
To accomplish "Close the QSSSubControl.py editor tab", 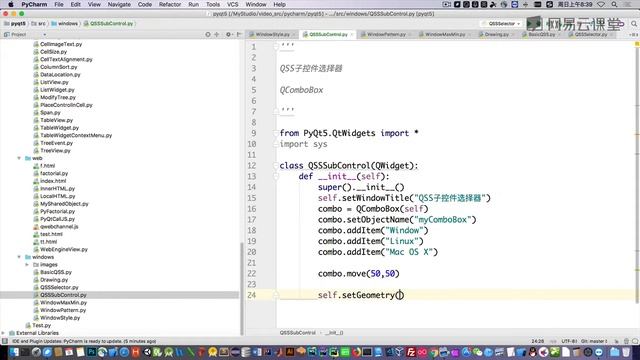I will pos(352,35).
